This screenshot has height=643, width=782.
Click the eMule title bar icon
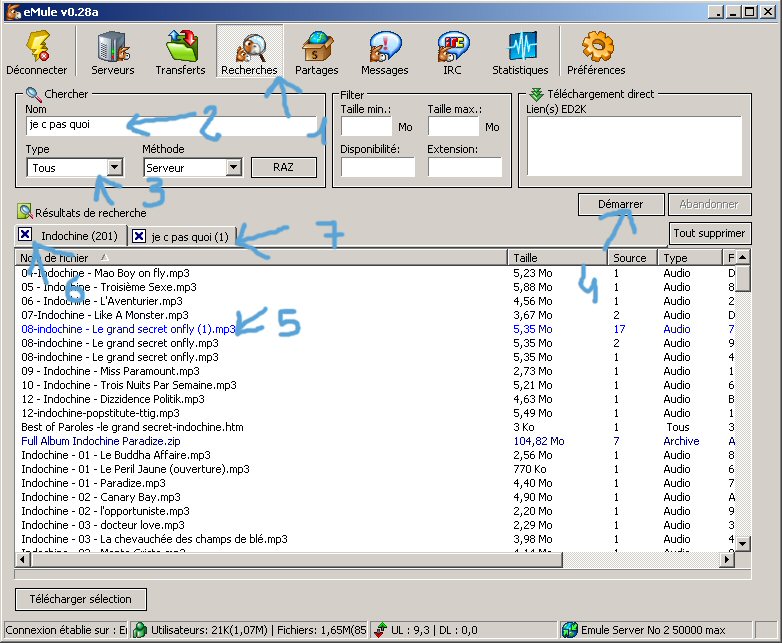pos(13,11)
